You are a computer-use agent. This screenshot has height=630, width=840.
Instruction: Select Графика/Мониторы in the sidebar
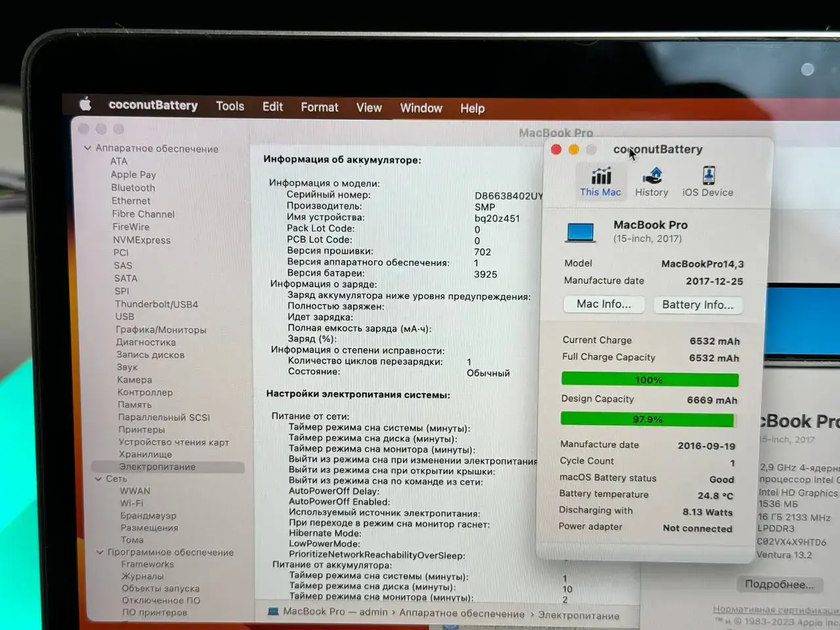pos(161,329)
